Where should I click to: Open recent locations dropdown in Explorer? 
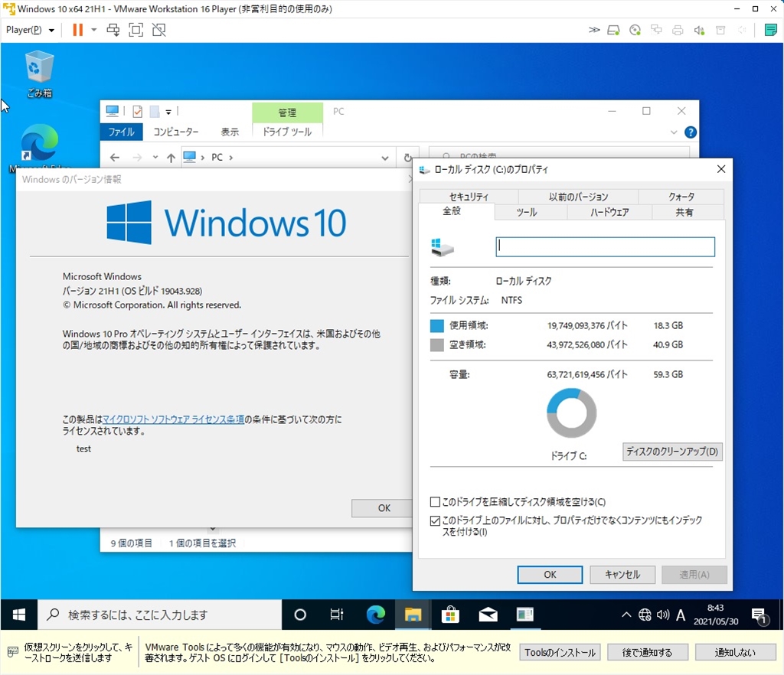pyautogui.click(x=155, y=158)
